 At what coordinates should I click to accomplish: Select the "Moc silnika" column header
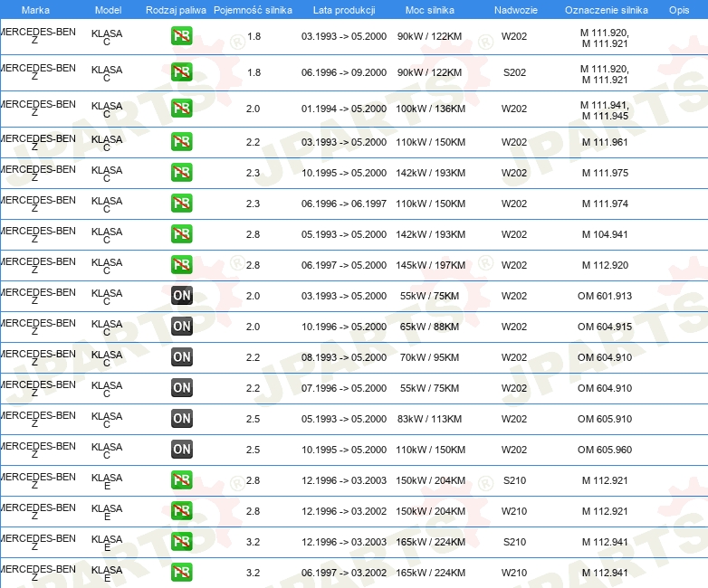(431, 10)
